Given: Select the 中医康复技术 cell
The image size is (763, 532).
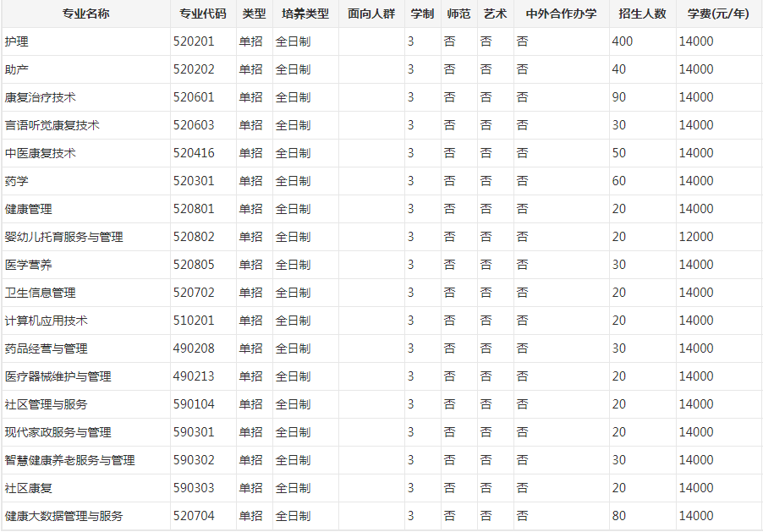Looking at the screenshot, I should pyautogui.click(x=85, y=153).
